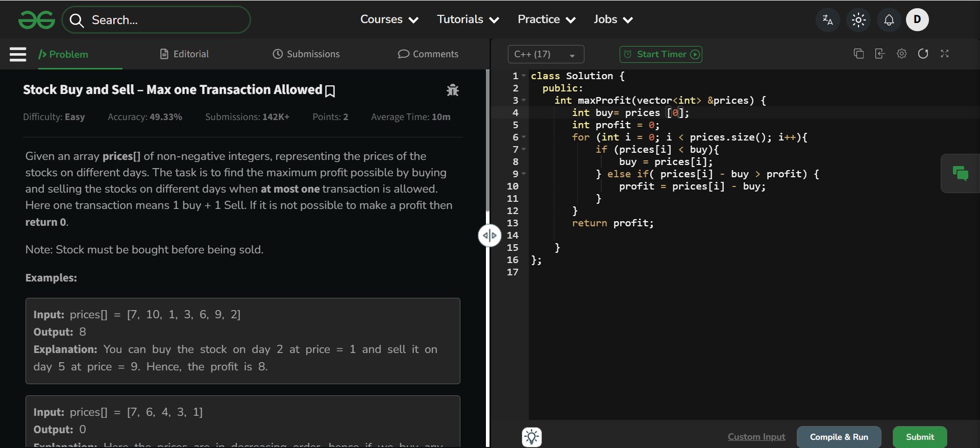
Task: Copy code using the editor copy icon
Action: 859,54
